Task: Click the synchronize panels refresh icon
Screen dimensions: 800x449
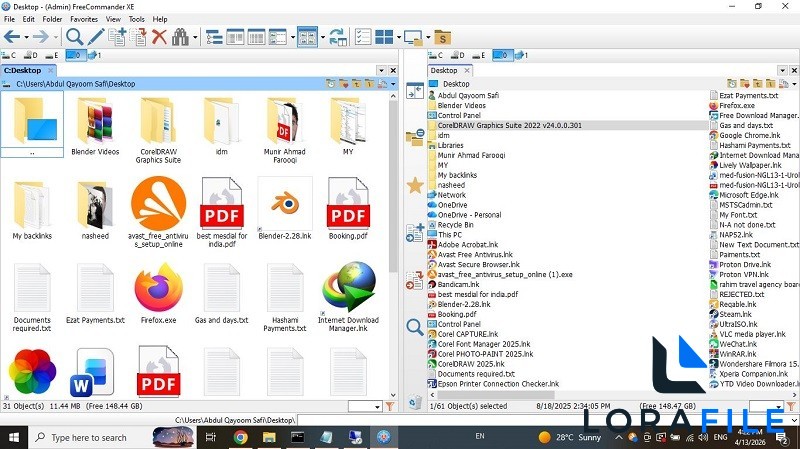Action: (338, 37)
